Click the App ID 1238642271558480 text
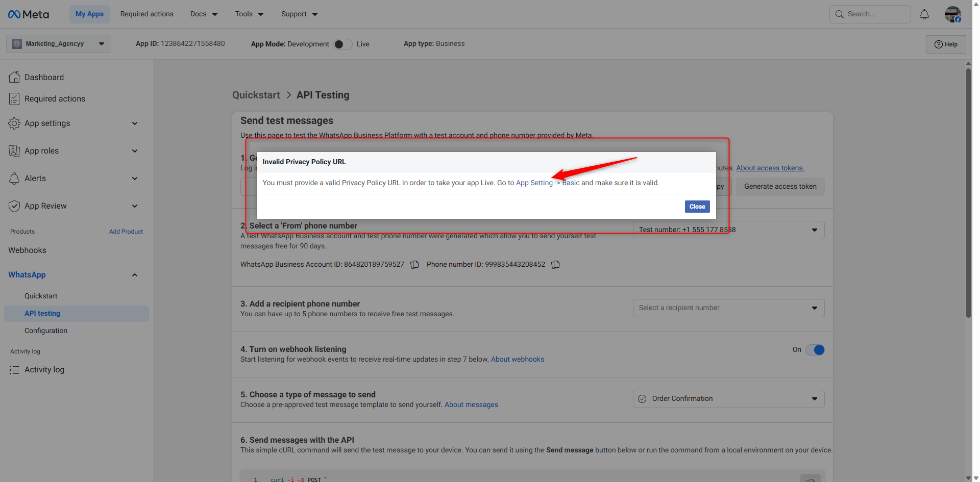Screen dimensions: 980x482 (180, 44)
